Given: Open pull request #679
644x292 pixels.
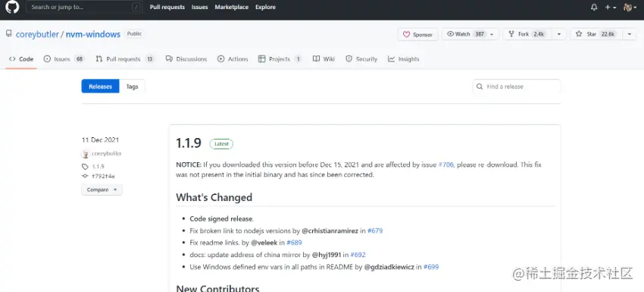Looking at the screenshot, I should pos(375,231).
